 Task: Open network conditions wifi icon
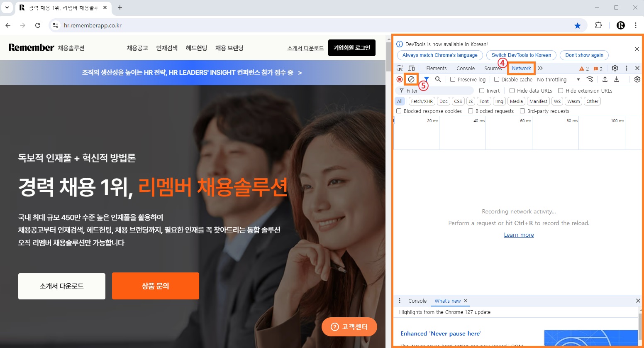point(590,79)
